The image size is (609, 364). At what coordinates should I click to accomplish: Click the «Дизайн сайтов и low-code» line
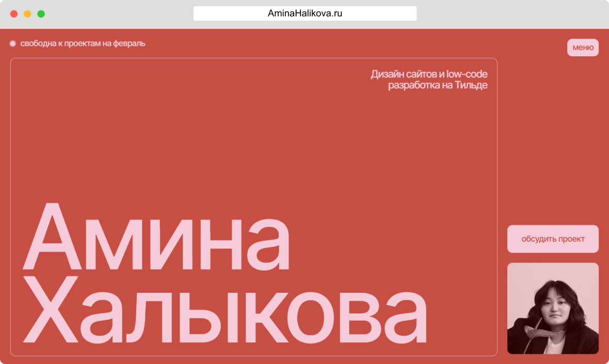428,74
